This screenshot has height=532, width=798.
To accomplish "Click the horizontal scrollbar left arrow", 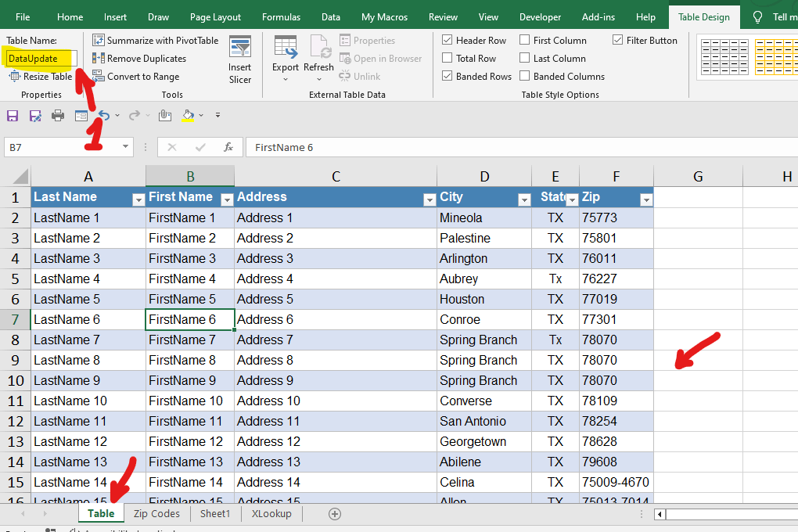I will pyautogui.click(x=660, y=514).
